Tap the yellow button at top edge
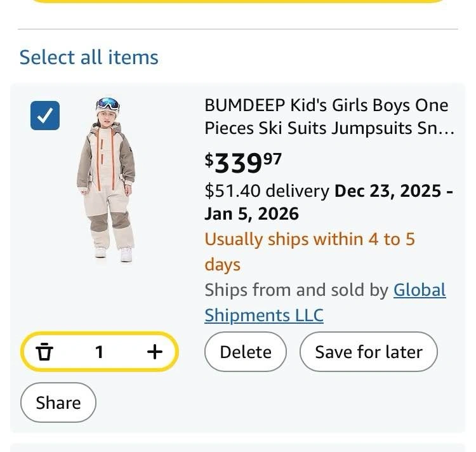This screenshot has height=452, width=476. pyautogui.click(x=238, y=1)
